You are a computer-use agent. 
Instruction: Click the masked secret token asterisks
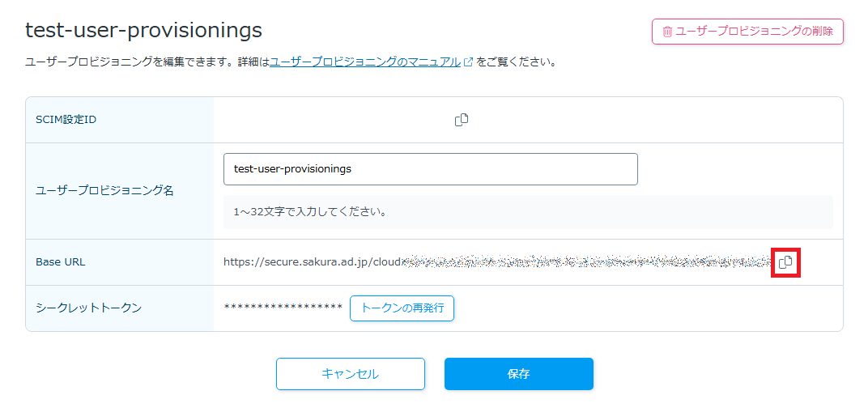point(283,308)
